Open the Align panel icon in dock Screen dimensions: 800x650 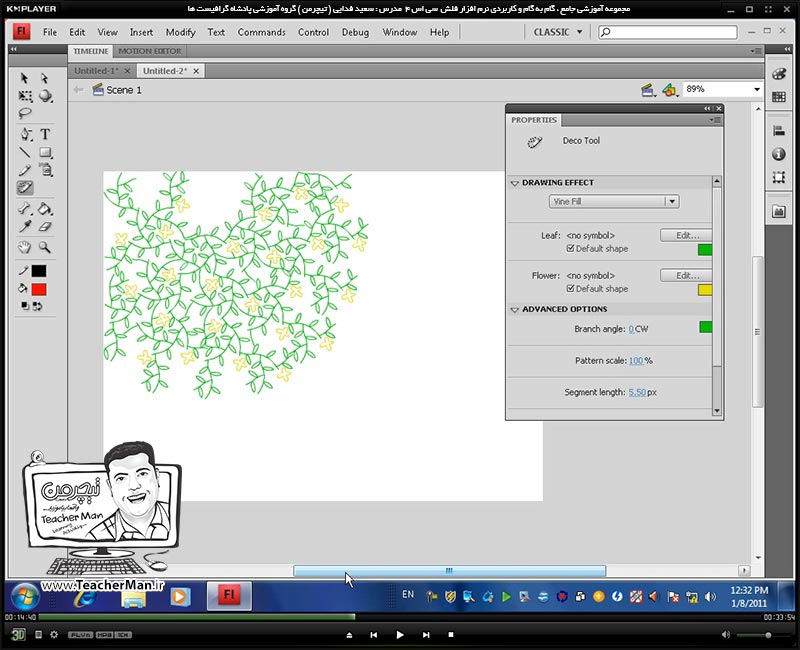779,131
